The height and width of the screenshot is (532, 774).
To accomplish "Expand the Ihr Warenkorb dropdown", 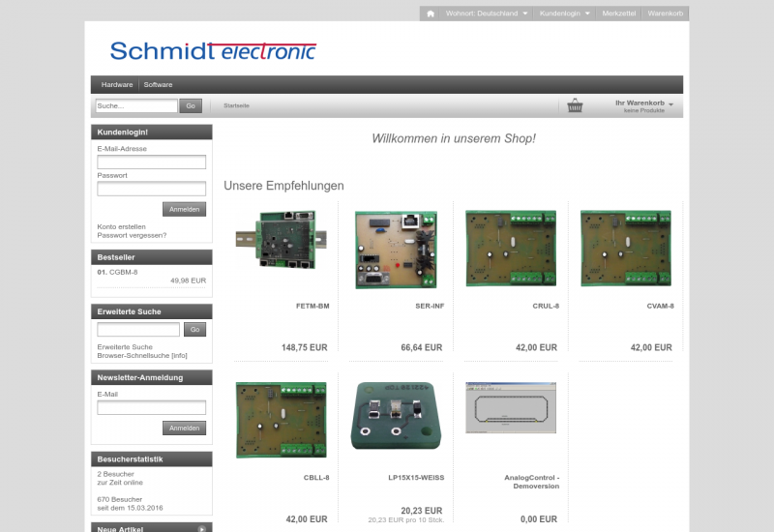I will pos(643,103).
